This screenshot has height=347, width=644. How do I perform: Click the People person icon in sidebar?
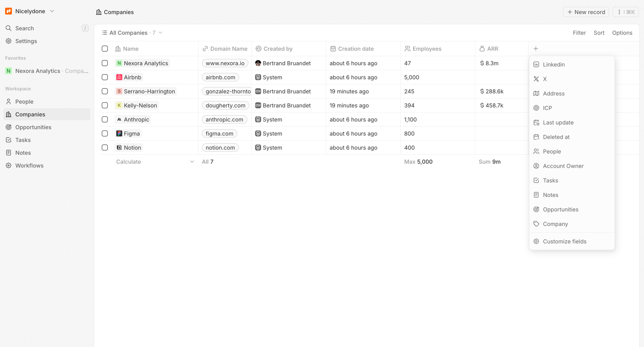click(9, 101)
